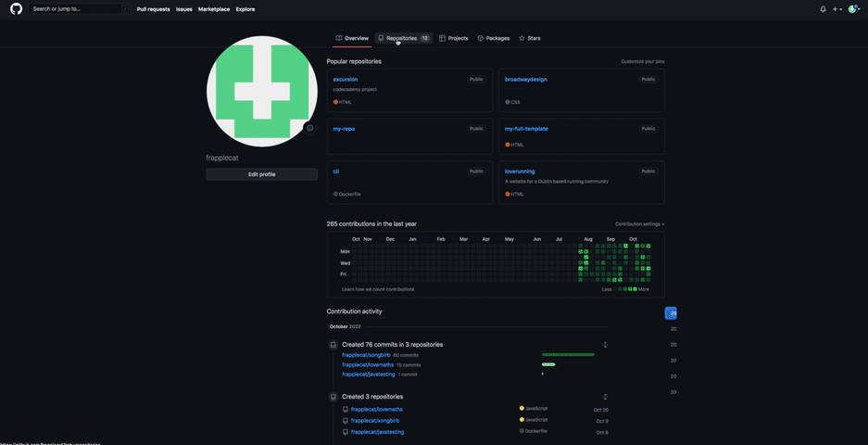Screen dimensions: 868x445
Task: Open the my-repo repository
Action: point(344,129)
